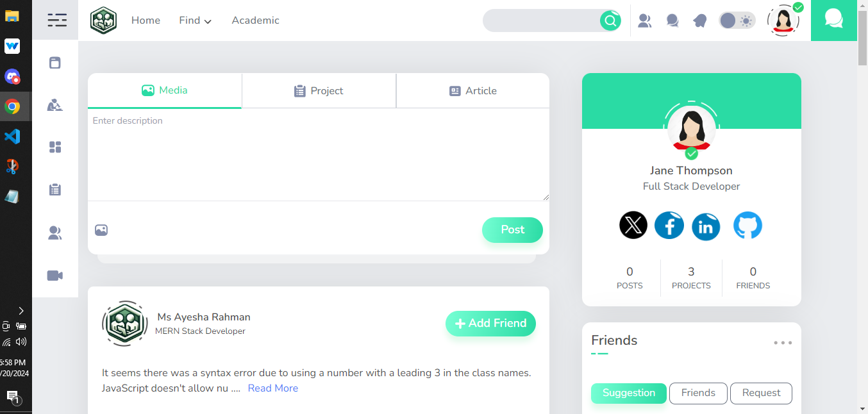Expand the Find dropdown menu
The height and width of the screenshot is (414, 868).
(196, 21)
